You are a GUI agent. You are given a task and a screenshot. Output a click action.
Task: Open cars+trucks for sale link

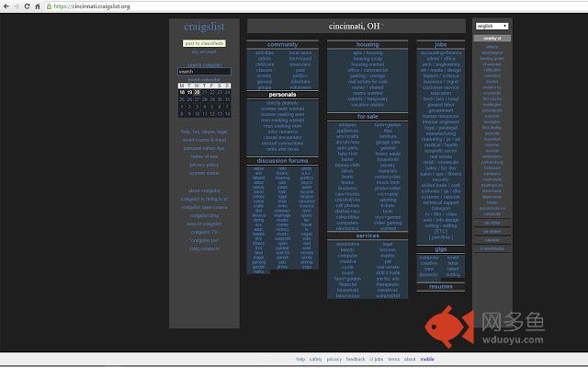click(x=347, y=194)
